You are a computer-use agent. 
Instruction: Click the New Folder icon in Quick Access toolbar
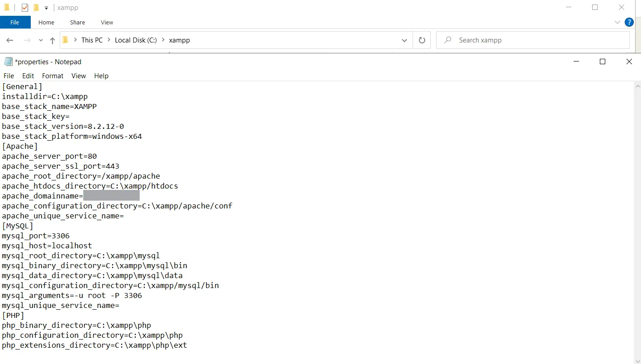36,8
